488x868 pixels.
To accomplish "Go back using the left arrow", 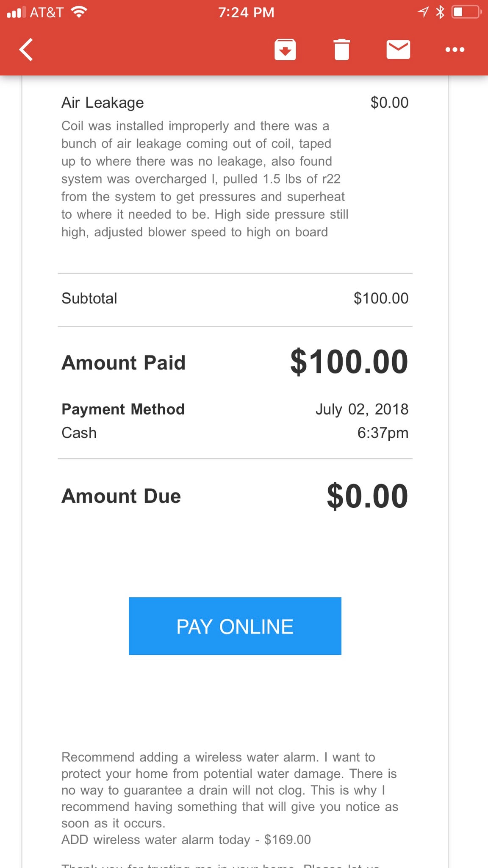I will click(x=26, y=50).
